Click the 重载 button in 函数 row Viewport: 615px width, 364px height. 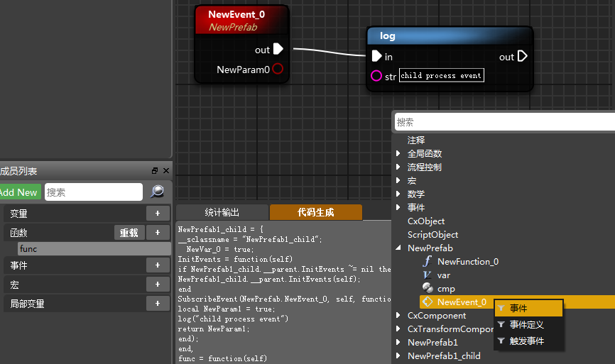point(129,233)
